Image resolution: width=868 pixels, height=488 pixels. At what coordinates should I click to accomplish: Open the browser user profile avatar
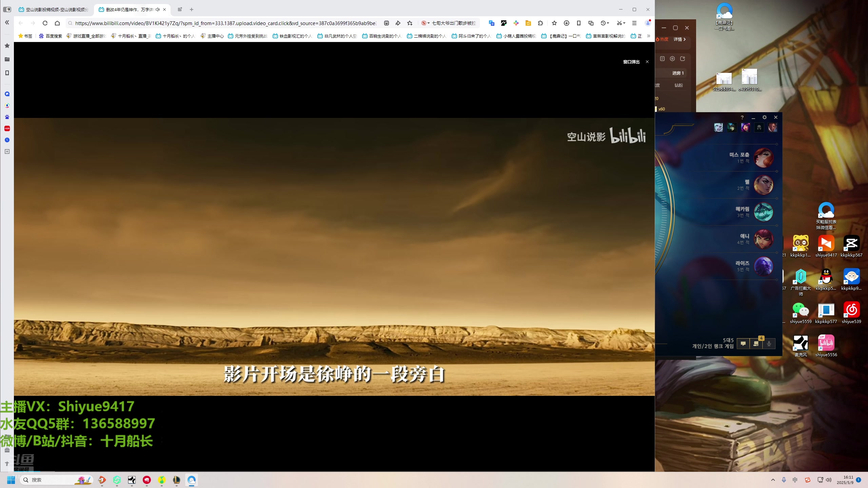pyautogui.click(x=648, y=23)
